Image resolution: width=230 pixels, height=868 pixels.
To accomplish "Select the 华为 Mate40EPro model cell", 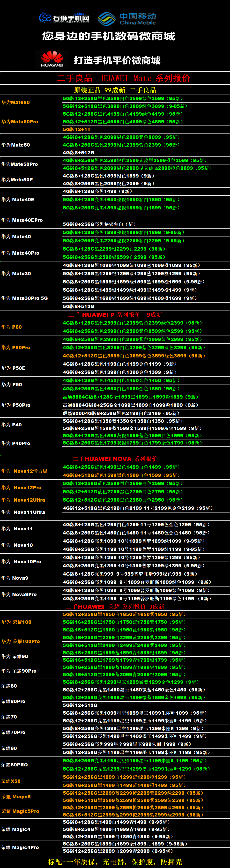I will coord(31,220).
